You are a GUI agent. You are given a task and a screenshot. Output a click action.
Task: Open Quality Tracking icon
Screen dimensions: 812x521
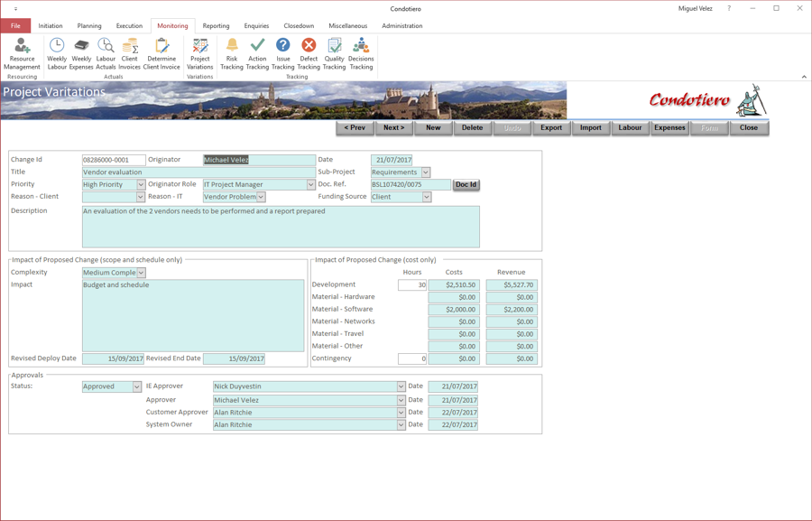point(335,54)
